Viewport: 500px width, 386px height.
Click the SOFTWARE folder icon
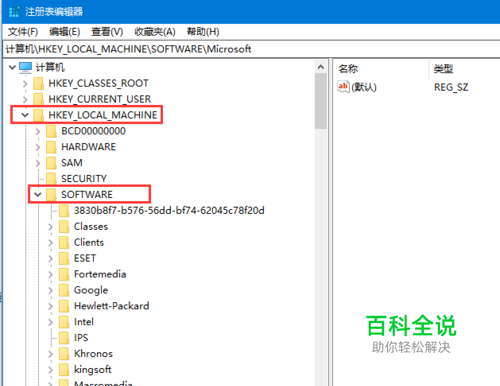tap(51, 195)
